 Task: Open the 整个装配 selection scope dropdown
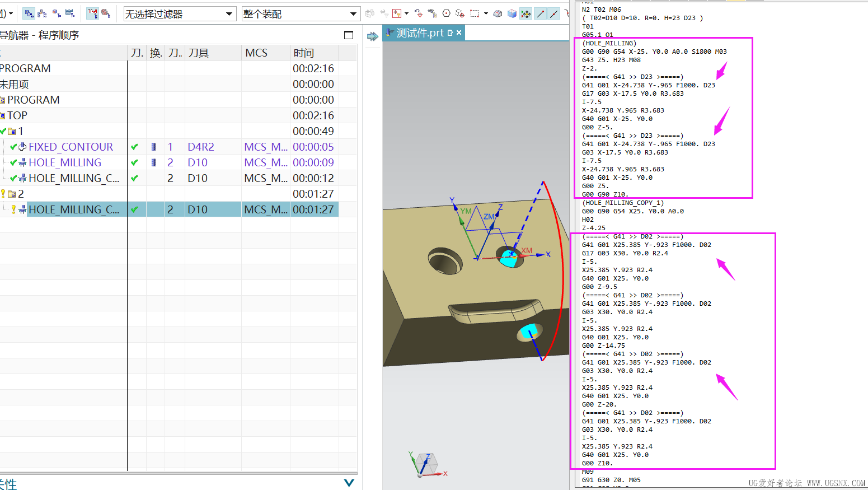click(x=301, y=14)
